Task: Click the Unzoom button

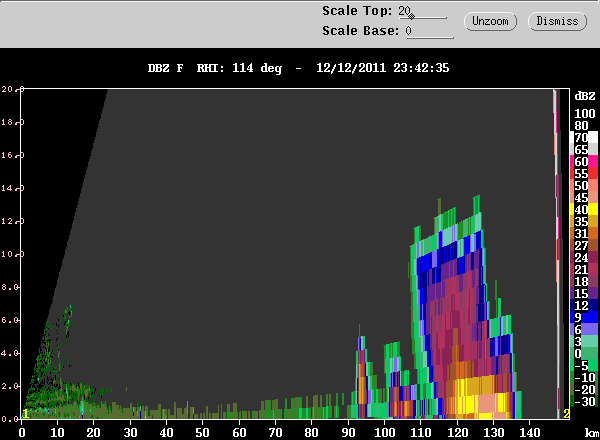Action: 490,21
